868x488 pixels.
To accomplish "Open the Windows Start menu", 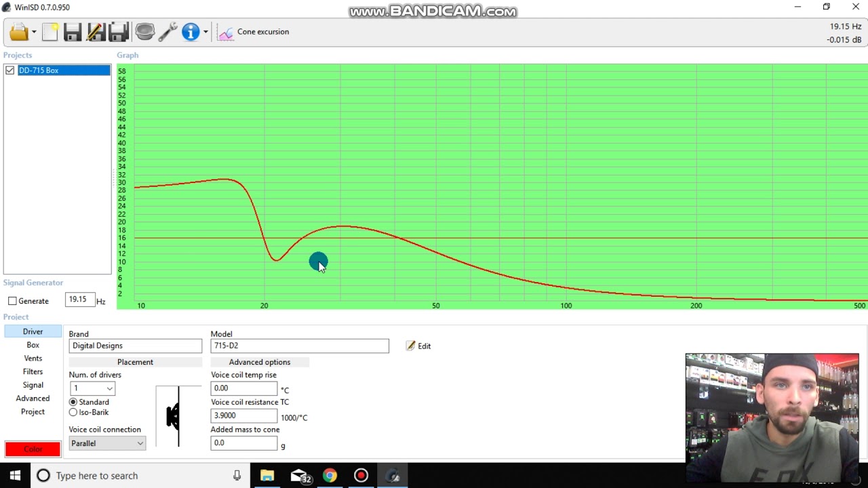I will [x=15, y=476].
